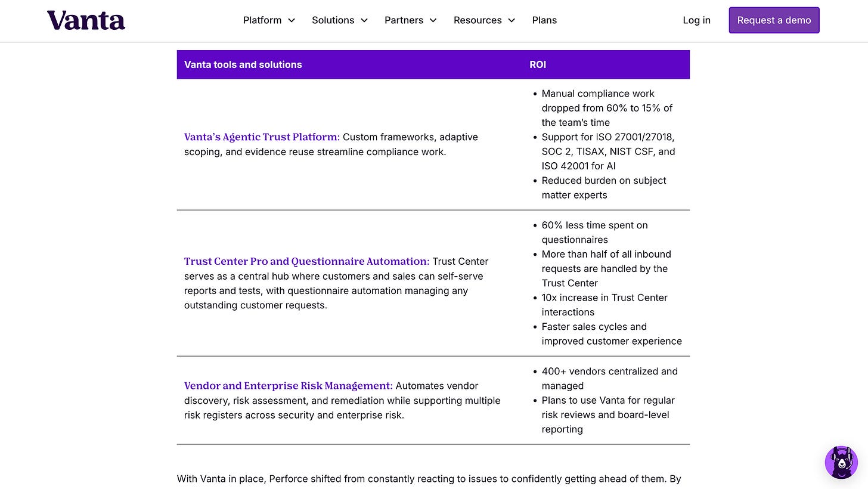Click 'Automates vendor discovery, risk assessment' description
Screen dimensions: 868x489
[342, 401]
